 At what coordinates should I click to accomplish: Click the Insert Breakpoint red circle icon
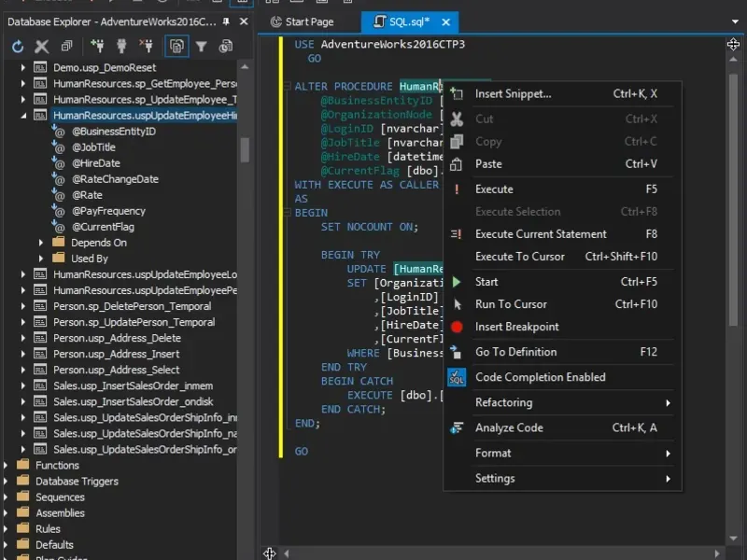coord(457,327)
